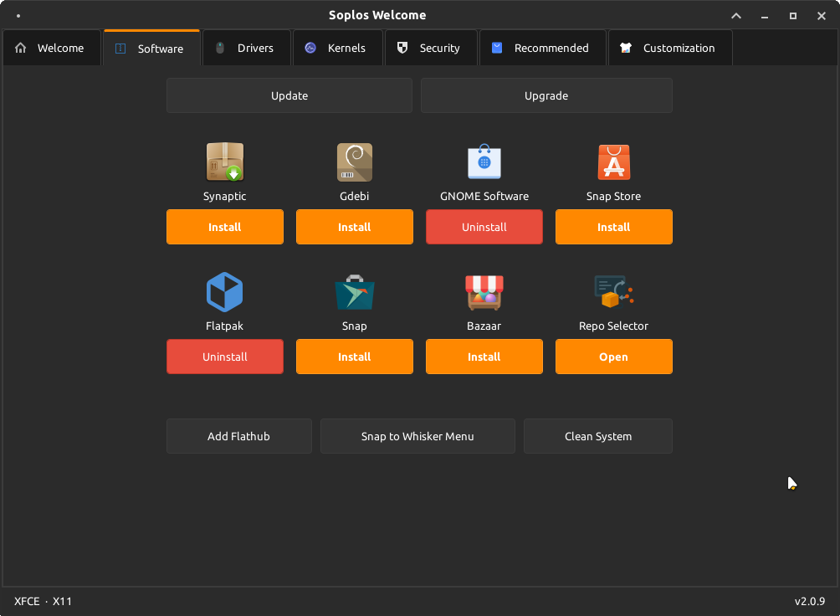Click Add Flathub button

239,436
